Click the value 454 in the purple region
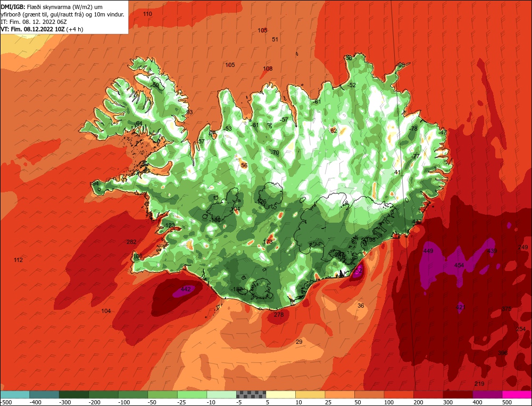The image size is (532, 406). point(459,265)
